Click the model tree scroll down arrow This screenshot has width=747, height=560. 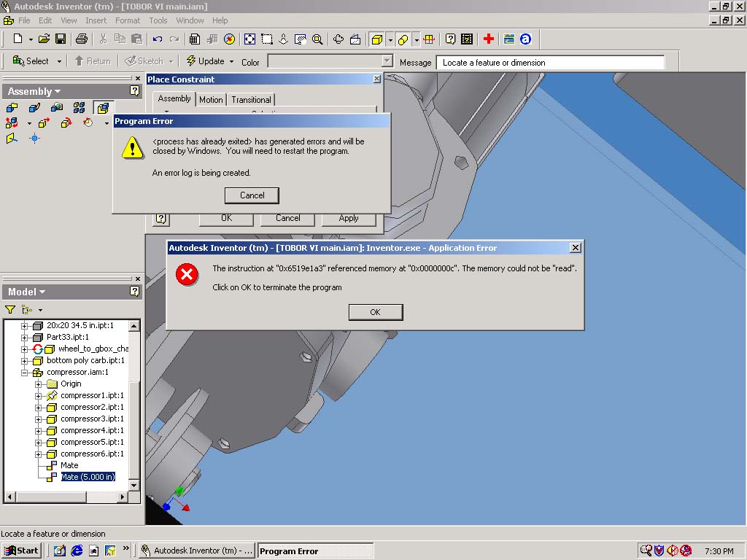[x=134, y=485]
